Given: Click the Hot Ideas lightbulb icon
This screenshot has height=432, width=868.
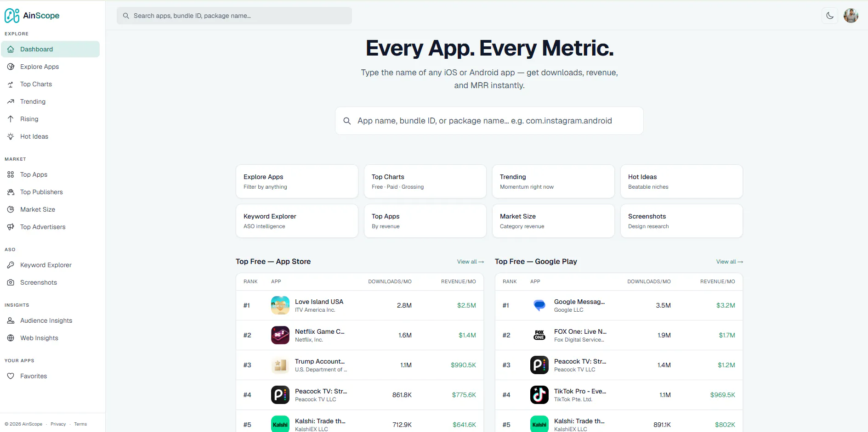Looking at the screenshot, I should pos(11,136).
